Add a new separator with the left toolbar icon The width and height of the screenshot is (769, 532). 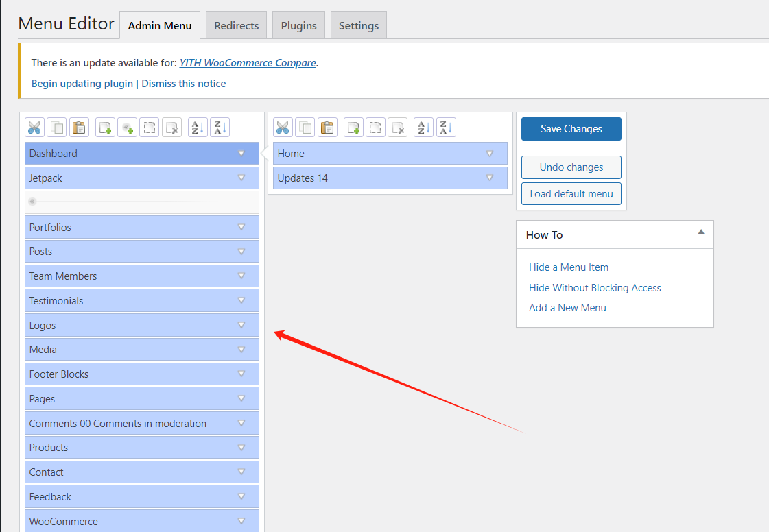point(127,128)
